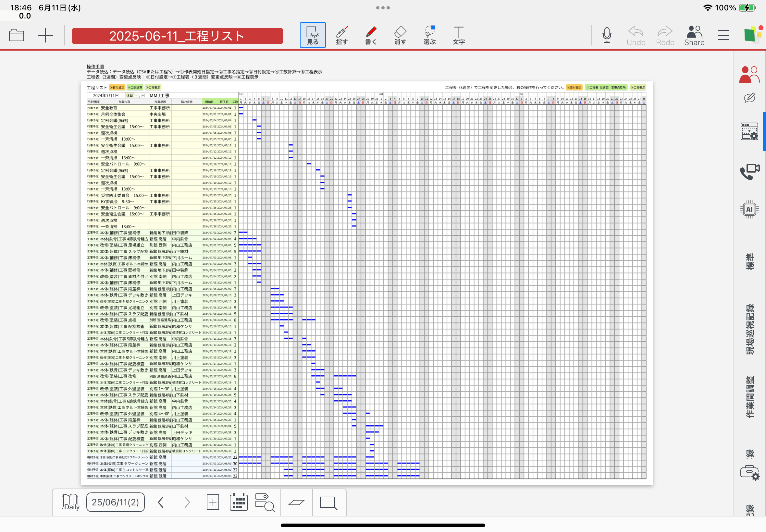This screenshot has height=532, width=766.
Task: Go to next page with right chevron
Action: coord(187,502)
